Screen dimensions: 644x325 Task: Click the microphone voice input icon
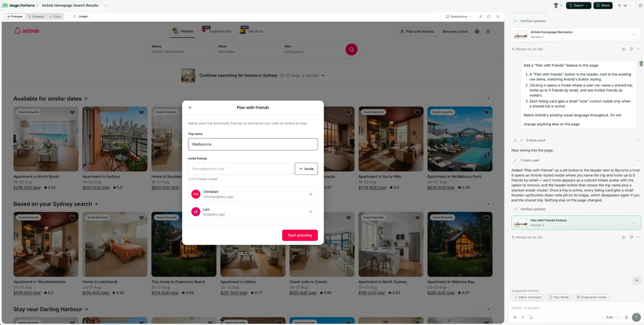[626, 317]
